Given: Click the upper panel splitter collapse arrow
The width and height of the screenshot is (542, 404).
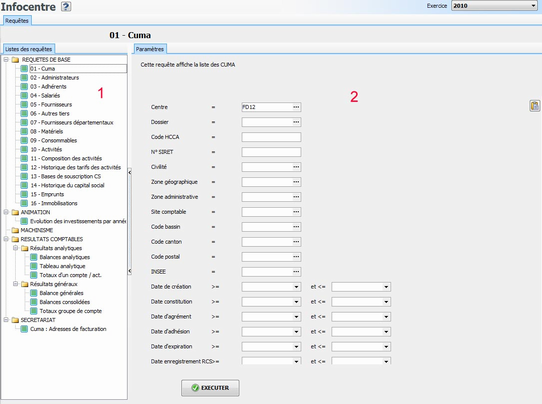Looking at the screenshot, I should click(130, 172).
